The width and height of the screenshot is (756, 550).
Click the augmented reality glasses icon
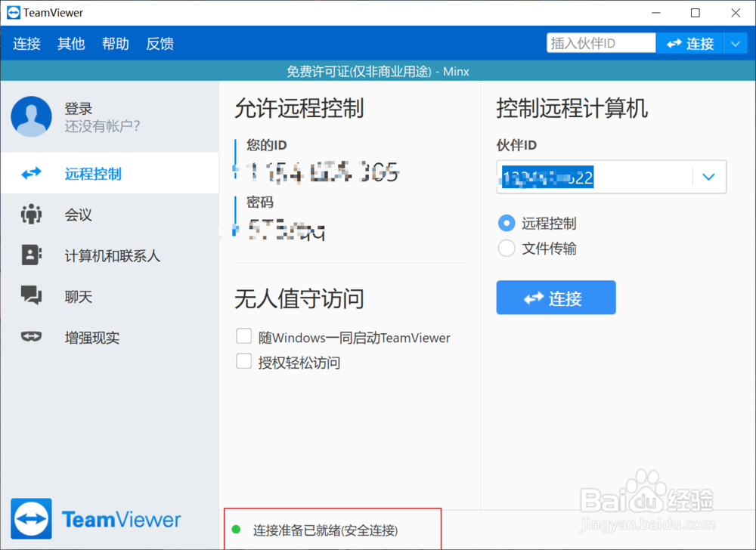point(31,336)
